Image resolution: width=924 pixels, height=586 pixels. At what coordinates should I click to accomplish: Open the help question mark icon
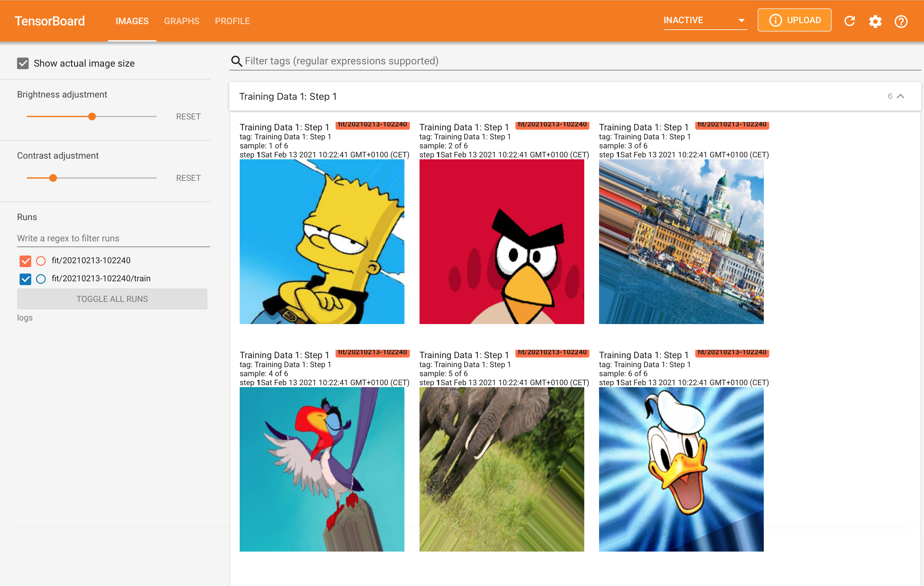[x=901, y=21]
